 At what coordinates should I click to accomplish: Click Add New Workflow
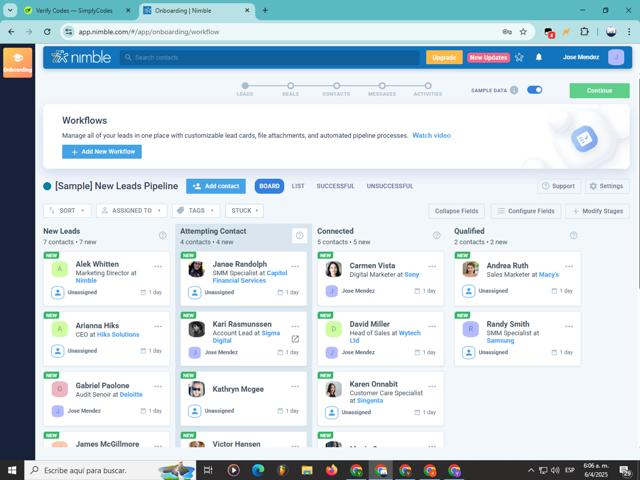click(102, 152)
